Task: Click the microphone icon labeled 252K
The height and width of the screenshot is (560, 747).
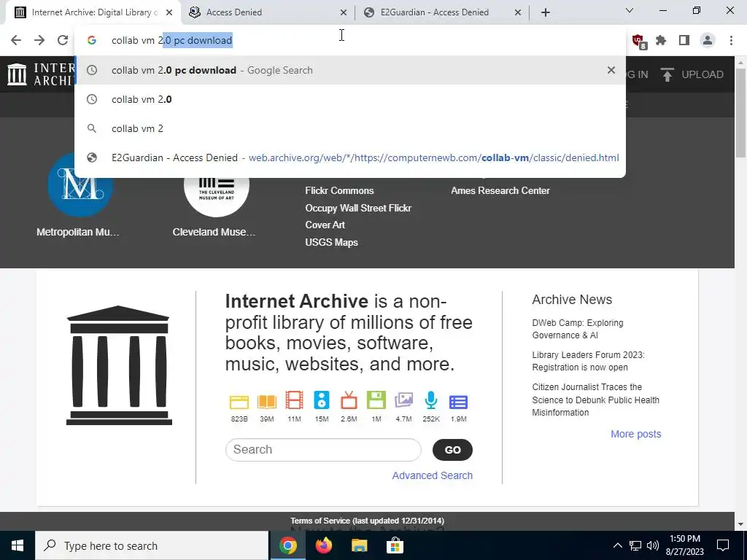Action: [430, 400]
